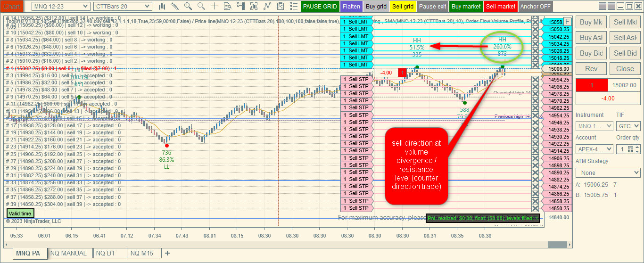Open the data box icon

pyautogui.click(x=228, y=6)
